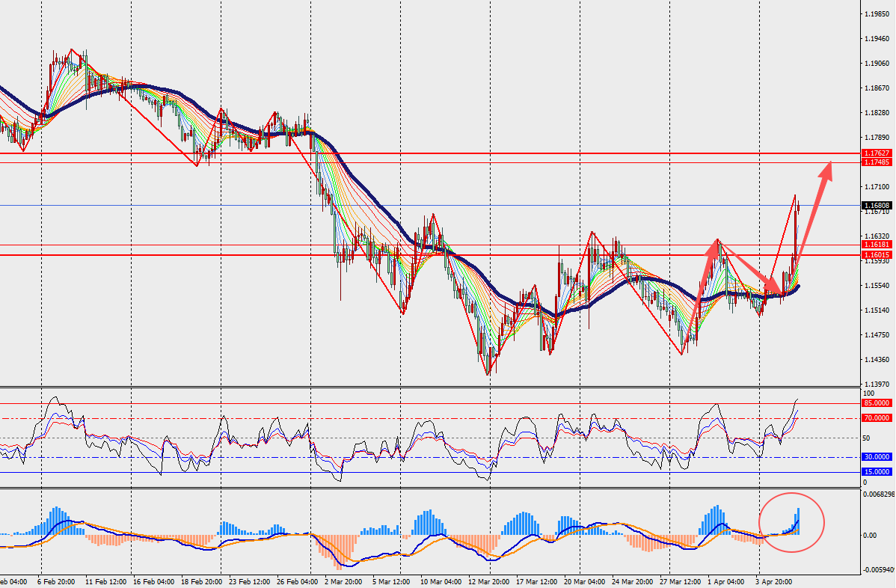Select the latest candlestick at chart's right edge
The image size is (896, 588).
(x=799, y=206)
